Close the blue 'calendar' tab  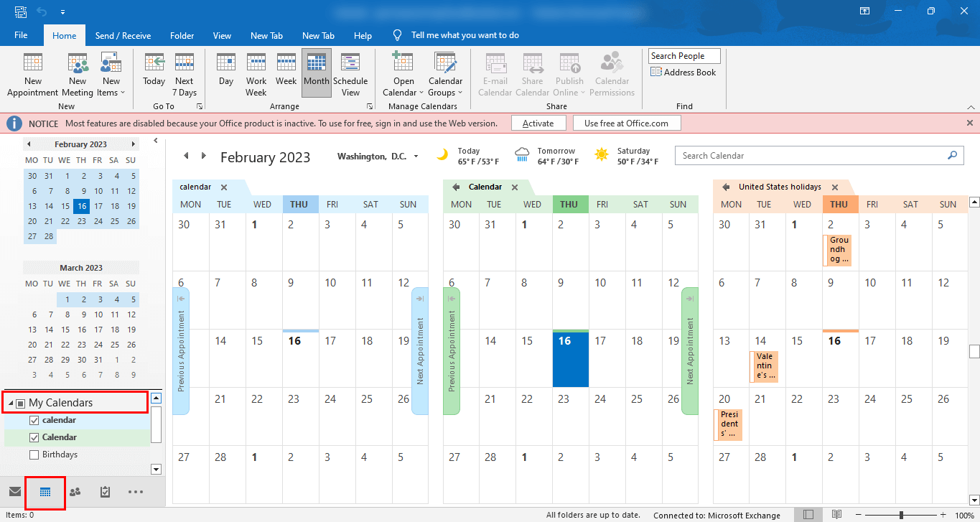point(224,187)
